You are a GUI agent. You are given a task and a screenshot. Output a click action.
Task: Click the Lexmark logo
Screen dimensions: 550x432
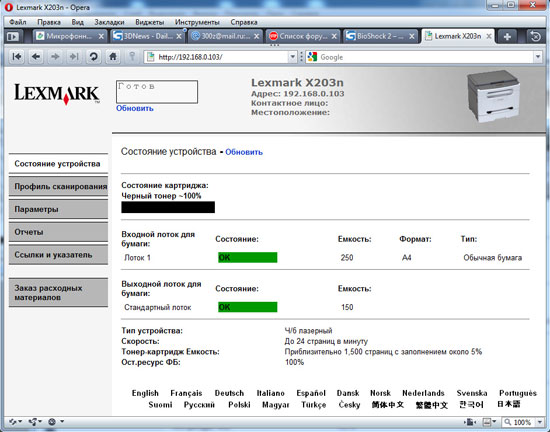pyautogui.click(x=57, y=94)
